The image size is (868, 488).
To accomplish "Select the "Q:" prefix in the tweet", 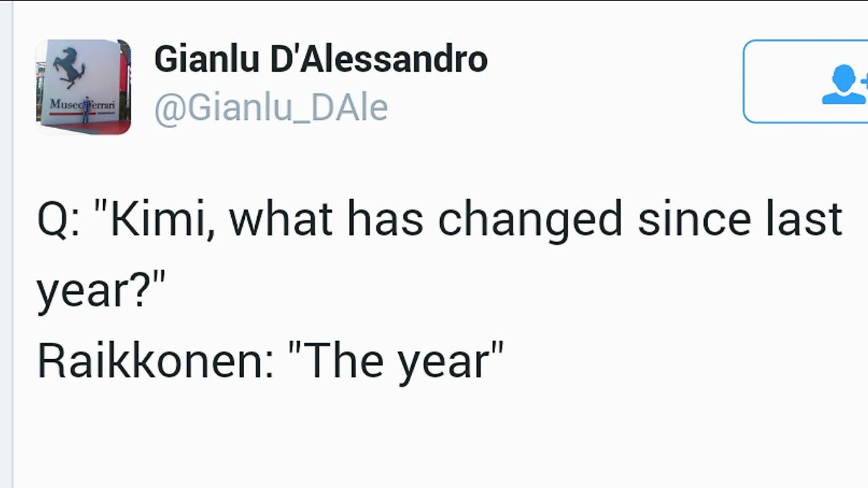I will [58, 220].
